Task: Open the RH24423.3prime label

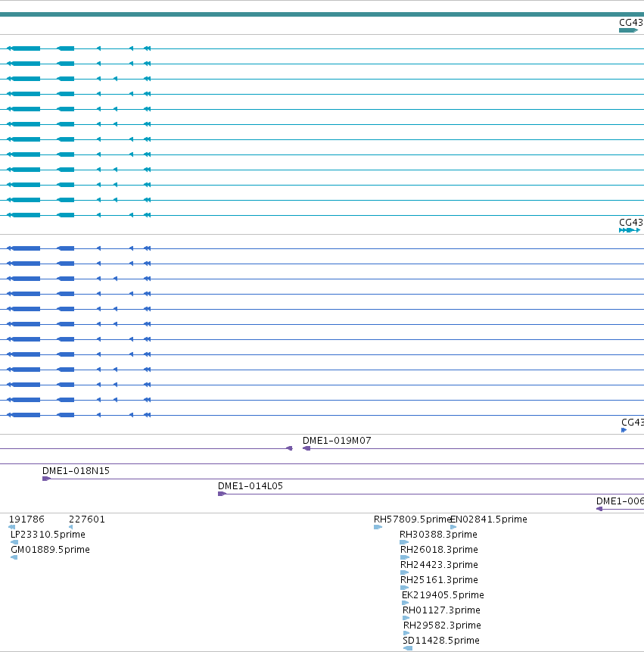Action: click(439, 564)
